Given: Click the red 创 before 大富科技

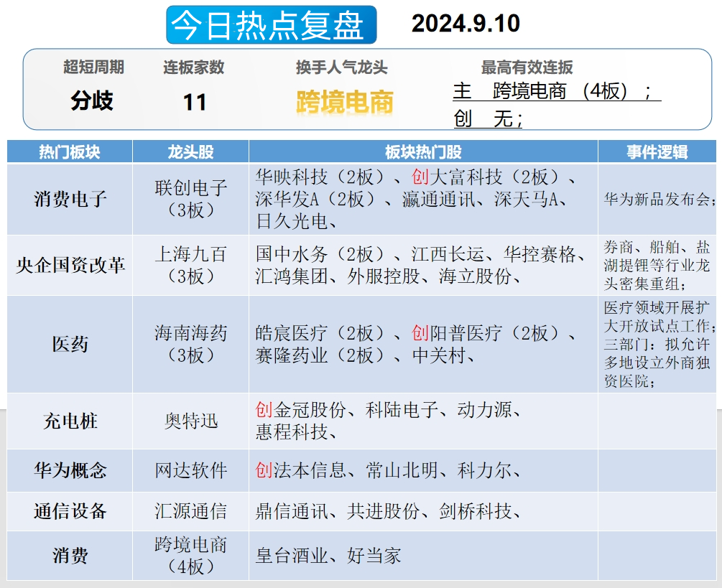Looking at the screenshot, I should [x=420, y=177].
